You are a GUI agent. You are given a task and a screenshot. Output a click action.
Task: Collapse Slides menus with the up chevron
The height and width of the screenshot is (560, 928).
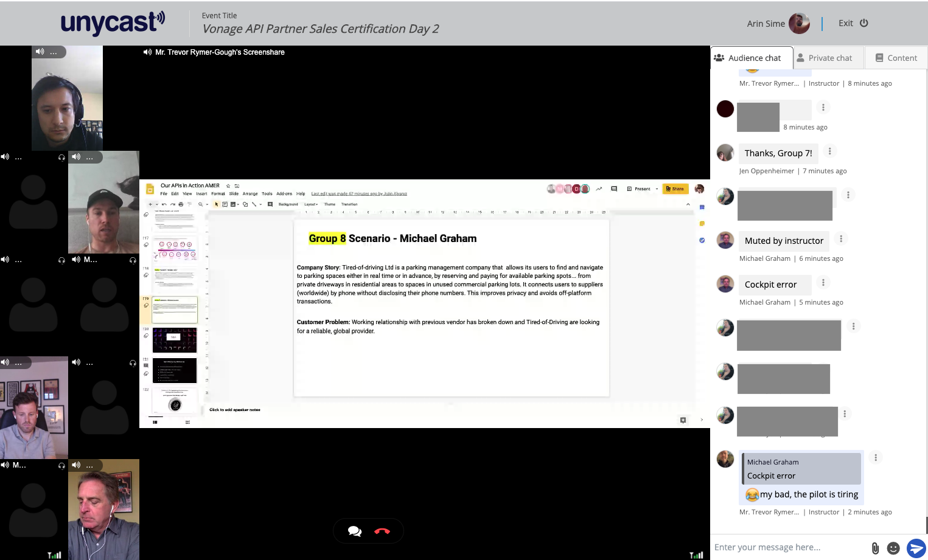pos(688,204)
